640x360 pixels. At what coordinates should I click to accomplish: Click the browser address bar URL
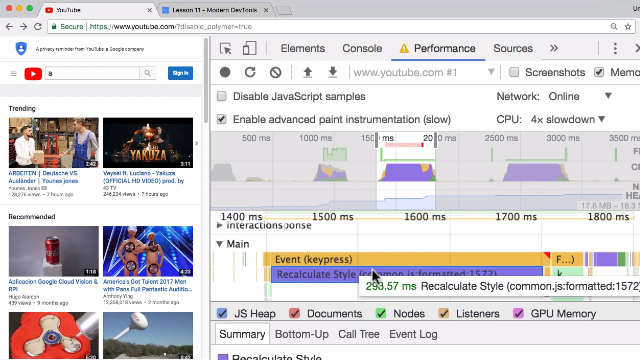(171, 27)
